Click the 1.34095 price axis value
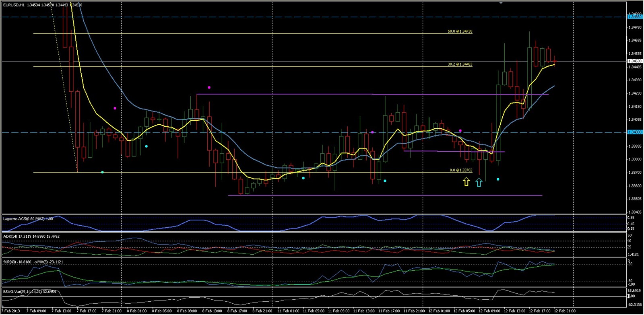This screenshot has width=644, height=315. coord(635,119)
